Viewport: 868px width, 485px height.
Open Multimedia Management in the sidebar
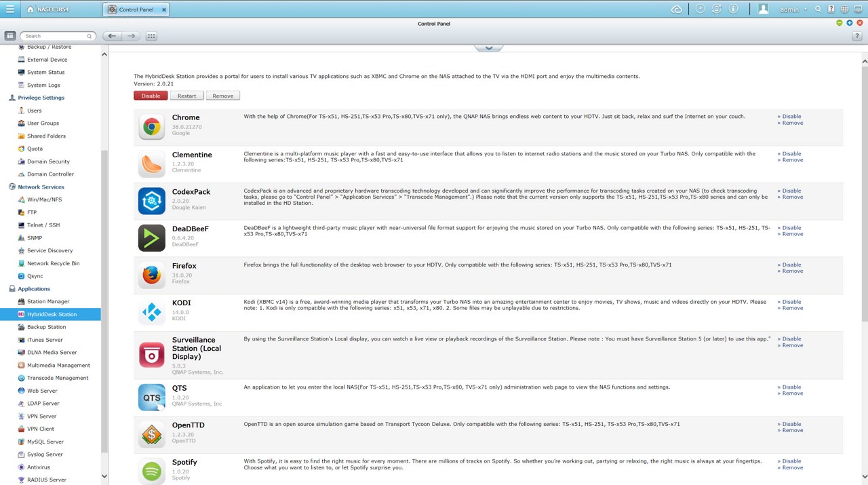(x=58, y=365)
